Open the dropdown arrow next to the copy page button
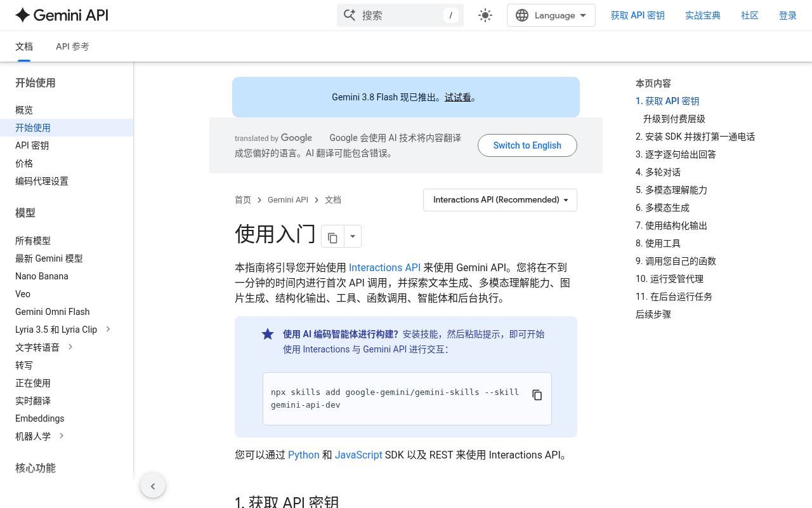Screen dimensions: 812x508 (x=353, y=237)
